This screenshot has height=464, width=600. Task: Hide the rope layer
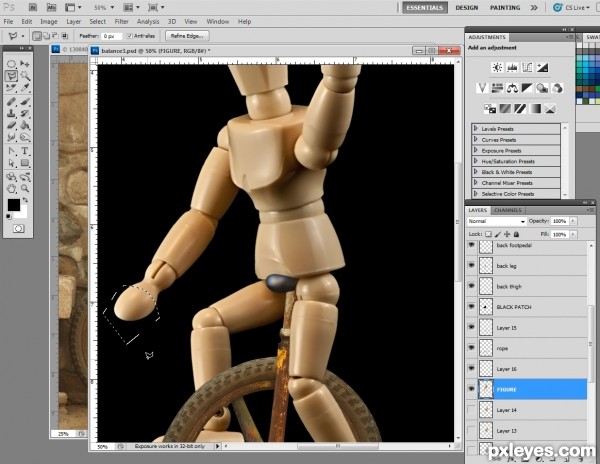pos(471,348)
